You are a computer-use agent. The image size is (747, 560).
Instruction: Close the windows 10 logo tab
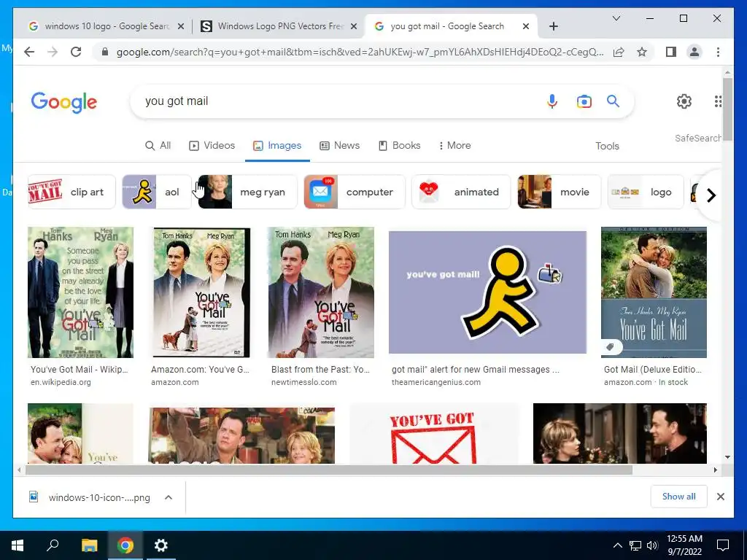(x=181, y=26)
